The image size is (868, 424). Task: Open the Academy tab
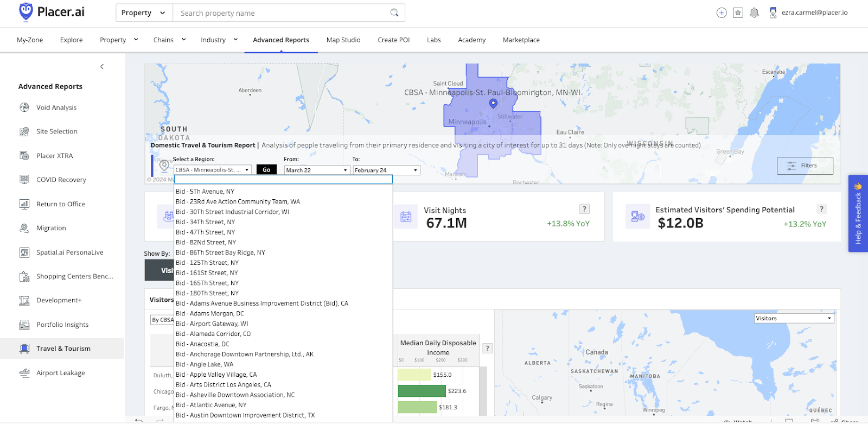(x=472, y=40)
